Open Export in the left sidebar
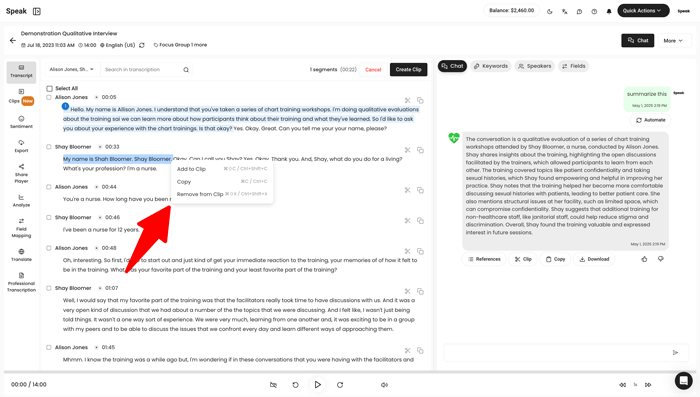The height and width of the screenshot is (397, 700). [x=21, y=146]
